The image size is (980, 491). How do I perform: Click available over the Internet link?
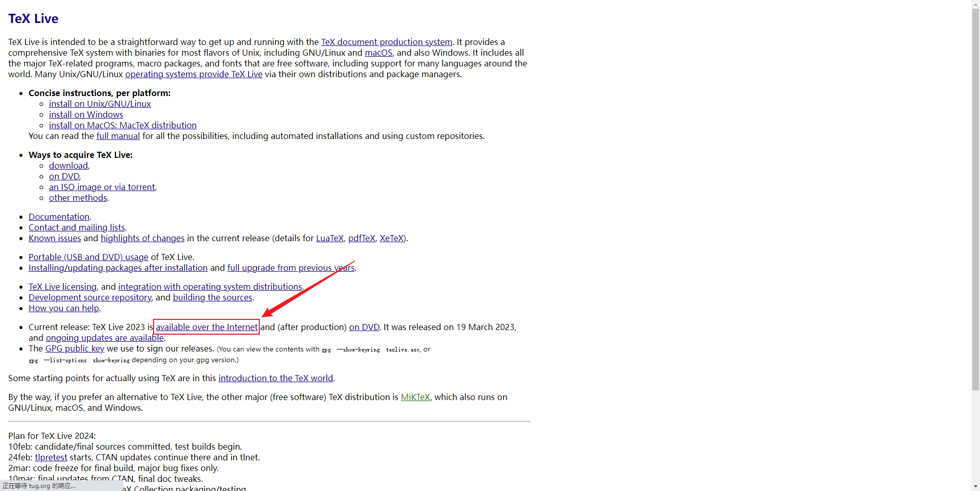tap(207, 327)
